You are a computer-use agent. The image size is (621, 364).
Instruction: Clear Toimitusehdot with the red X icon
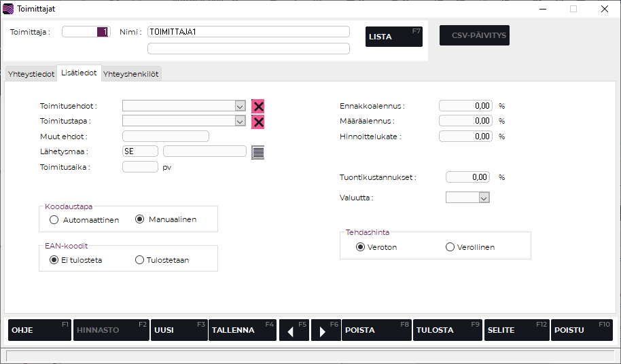click(x=258, y=106)
